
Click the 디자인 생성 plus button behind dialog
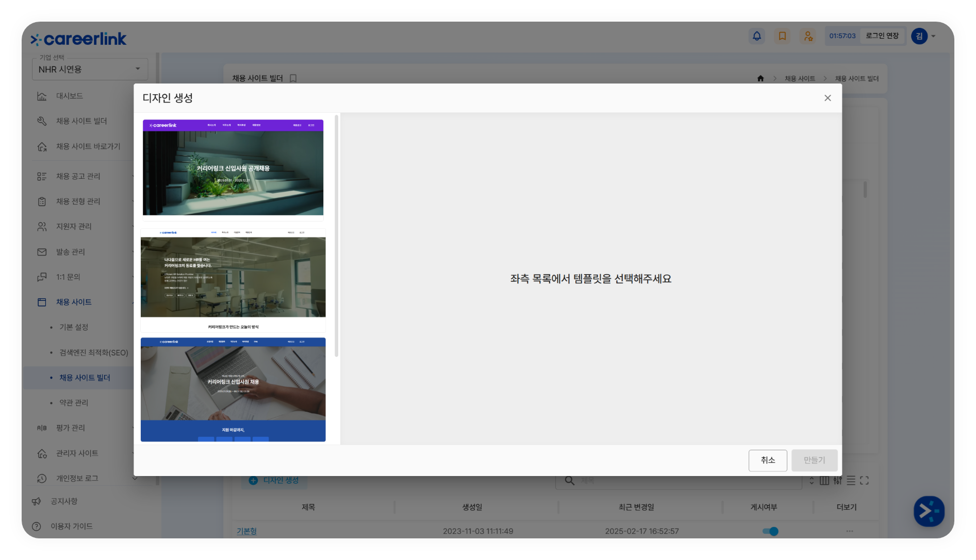[274, 480]
